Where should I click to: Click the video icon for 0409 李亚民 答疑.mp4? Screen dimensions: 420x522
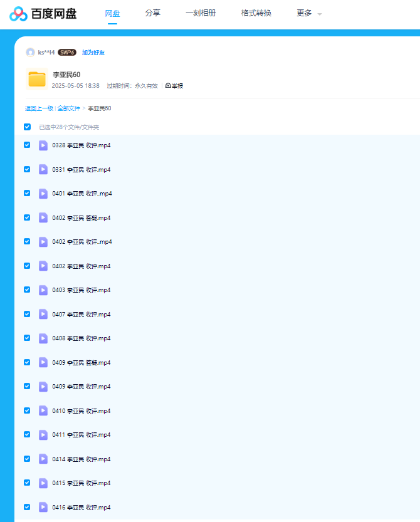(43, 362)
